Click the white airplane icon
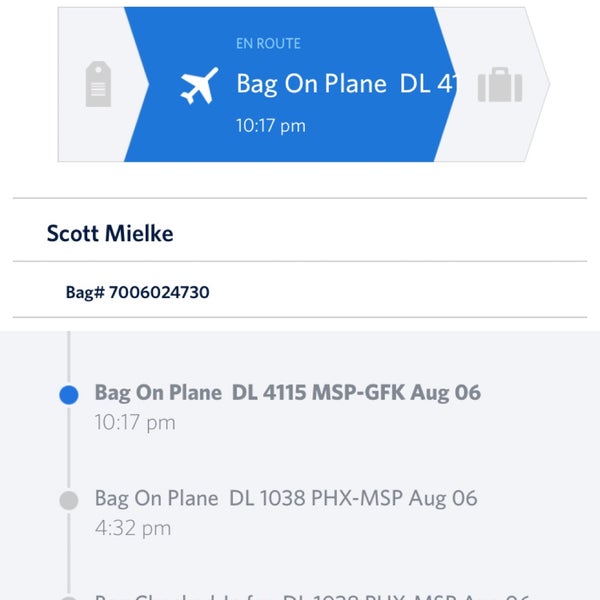The height and width of the screenshot is (600, 600). tap(198, 86)
